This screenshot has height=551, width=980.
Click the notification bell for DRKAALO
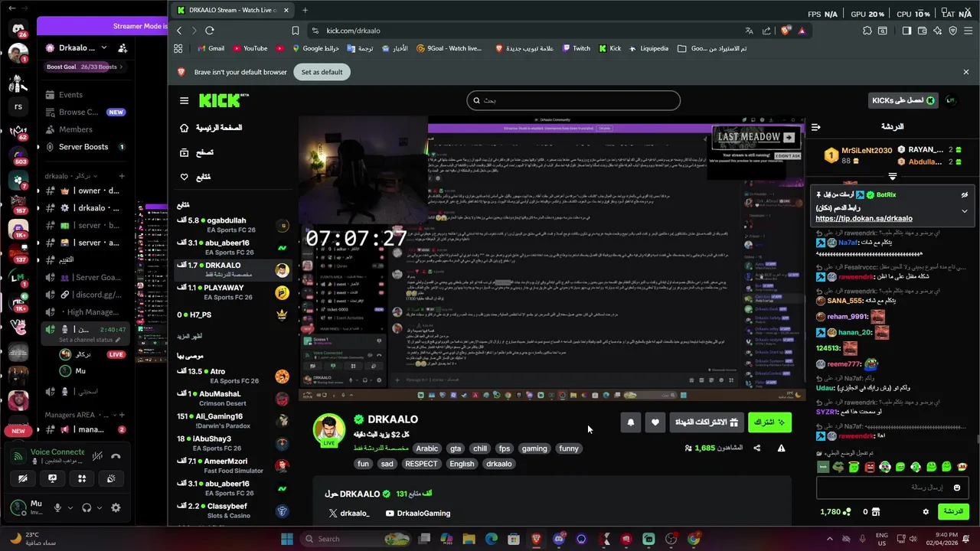coord(631,422)
